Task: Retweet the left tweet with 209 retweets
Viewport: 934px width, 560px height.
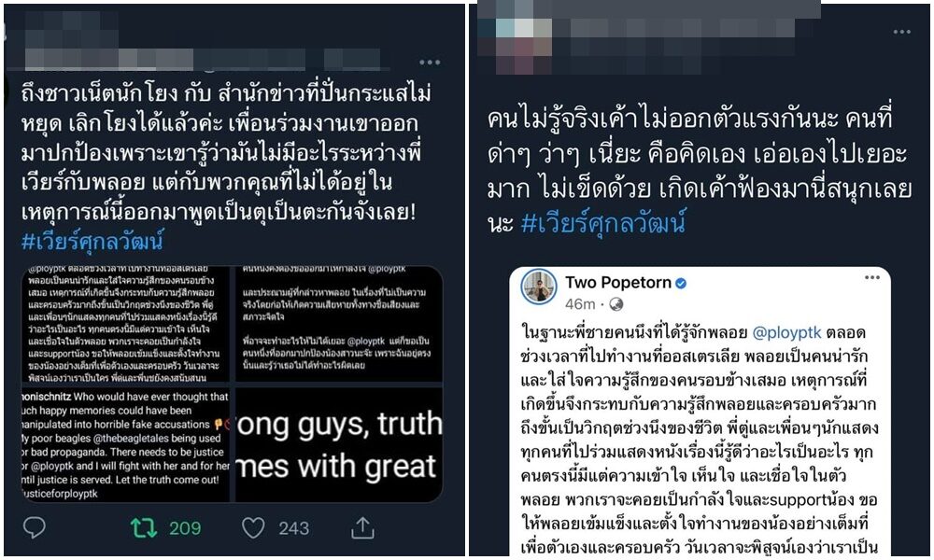Action: click(144, 527)
